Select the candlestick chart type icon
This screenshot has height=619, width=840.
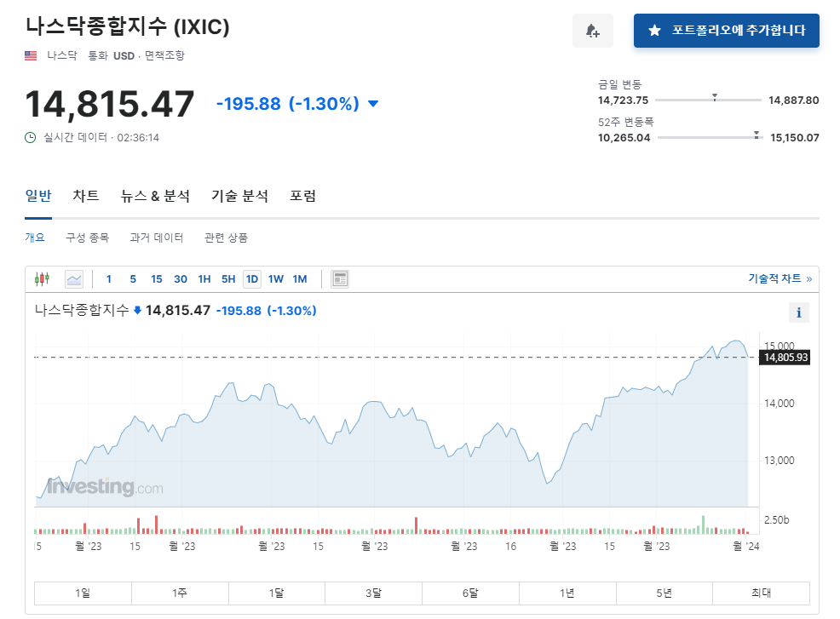[41, 278]
